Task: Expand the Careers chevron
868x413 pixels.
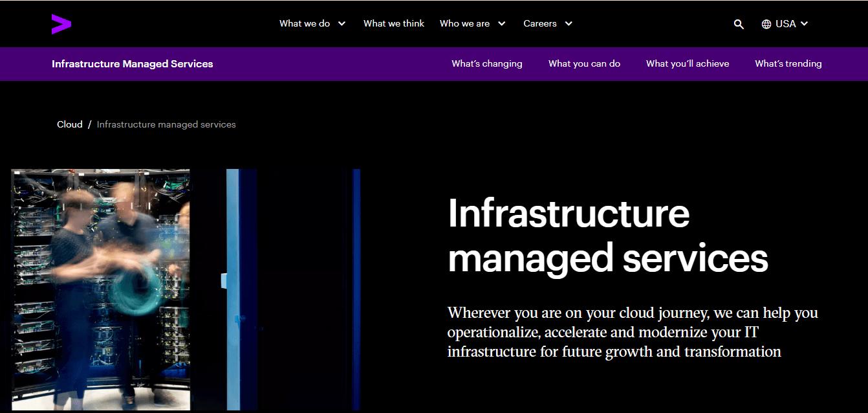Action: click(x=569, y=23)
